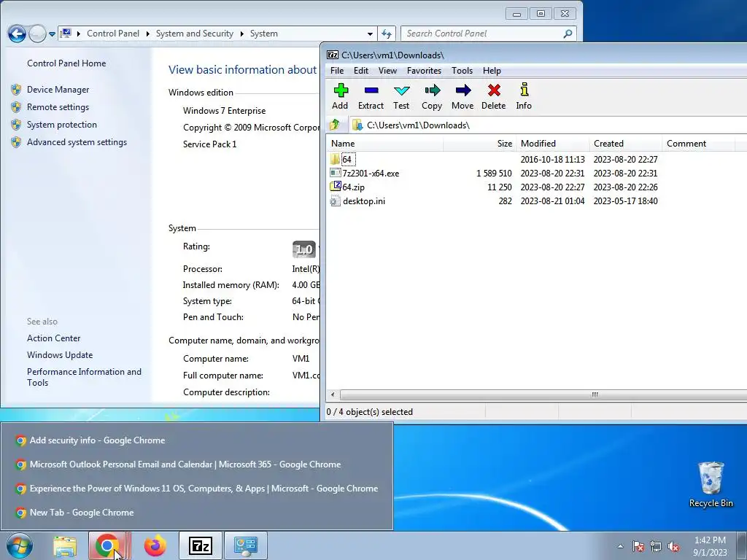
Task: Select the desktop.ini file icon
Action: coord(336,201)
